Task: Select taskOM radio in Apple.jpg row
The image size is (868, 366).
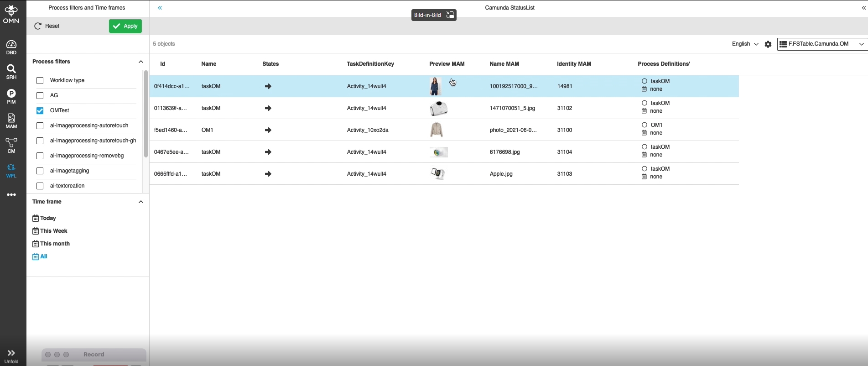Action: [x=645, y=169]
